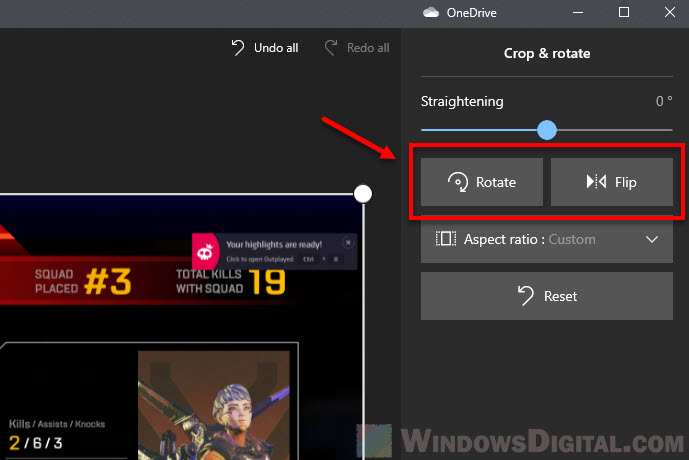Click the Rotate button
Image resolution: width=689 pixels, height=460 pixels.
pos(482,182)
